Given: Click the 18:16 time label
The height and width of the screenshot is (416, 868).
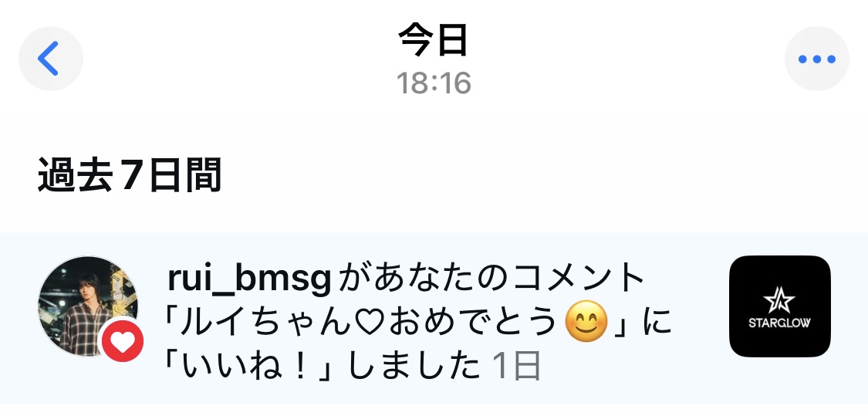Looking at the screenshot, I should pos(434,83).
